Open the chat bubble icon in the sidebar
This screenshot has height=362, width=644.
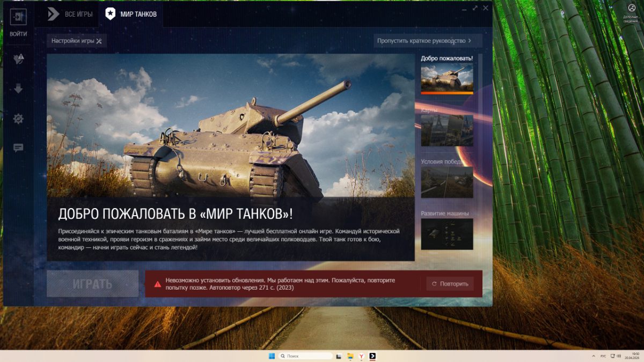click(x=18, y=148)
